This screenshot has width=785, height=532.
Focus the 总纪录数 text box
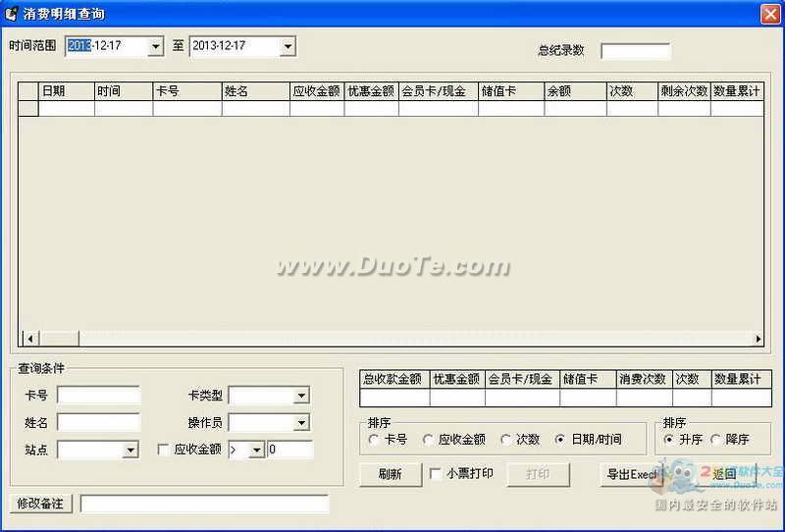635,51
